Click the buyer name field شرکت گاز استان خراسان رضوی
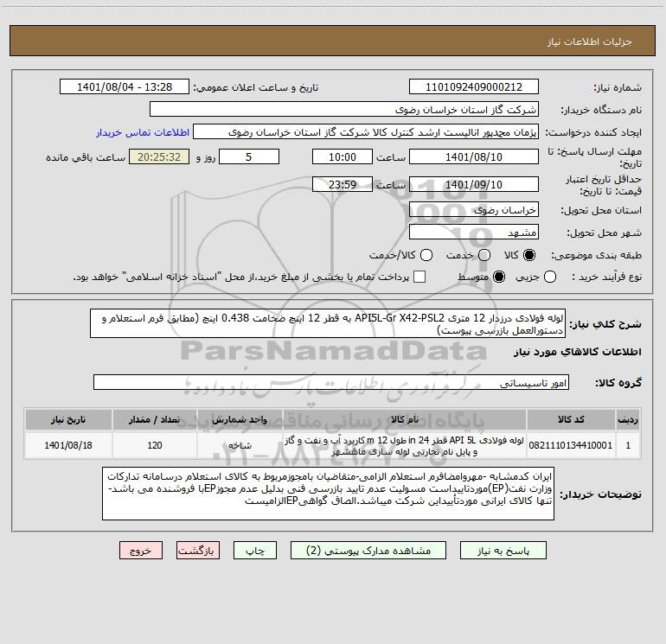 (x=344, y=110)
